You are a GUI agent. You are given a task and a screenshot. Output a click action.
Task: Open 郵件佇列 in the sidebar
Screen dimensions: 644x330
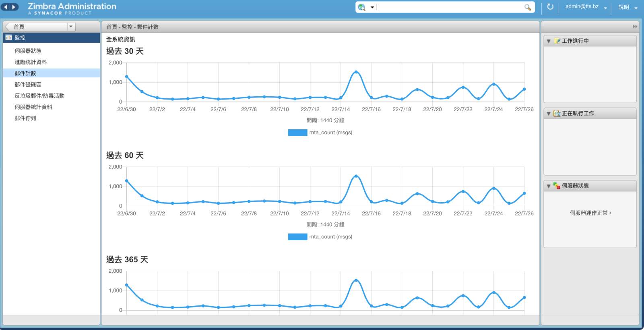pyautogui.click(x=25, y=118)
